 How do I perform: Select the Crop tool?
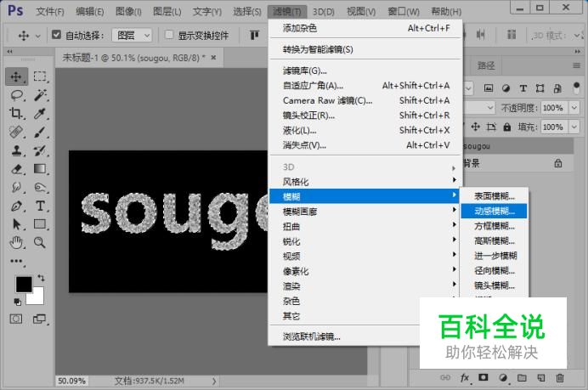click(x=16, y=113)
